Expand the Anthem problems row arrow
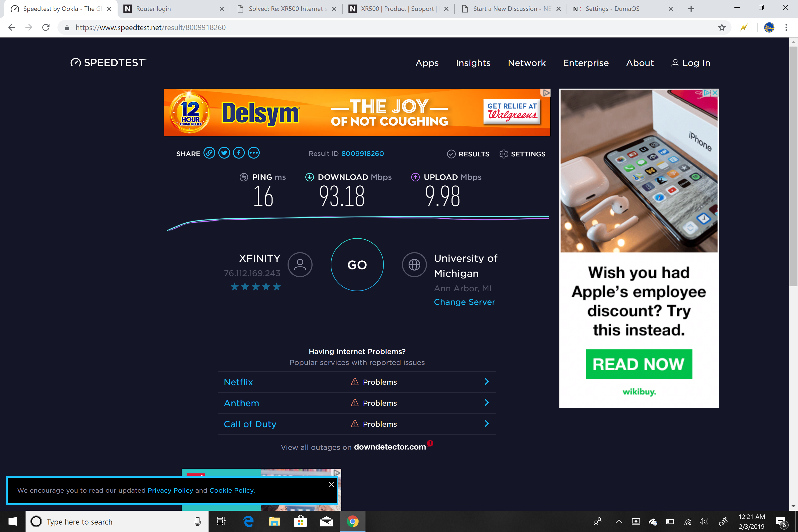The width and height of the screenshot is (798, 532). (x=487, y=403)
